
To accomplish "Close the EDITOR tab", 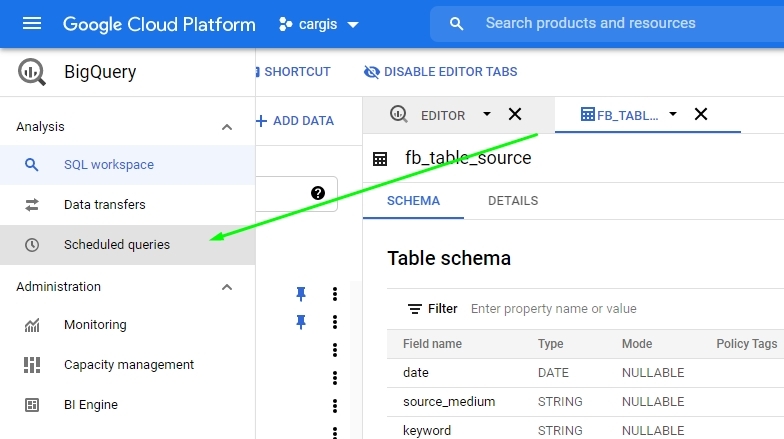I will 515,114.
